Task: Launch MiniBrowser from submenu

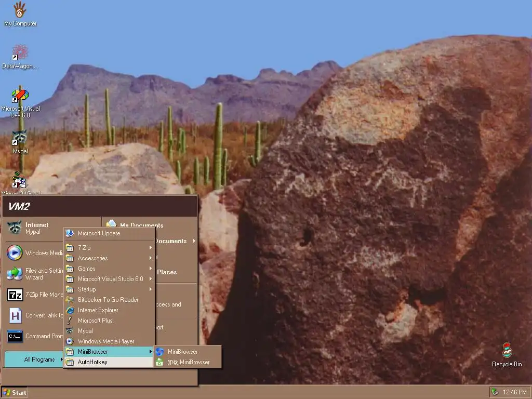Action: tap(188, 352)
